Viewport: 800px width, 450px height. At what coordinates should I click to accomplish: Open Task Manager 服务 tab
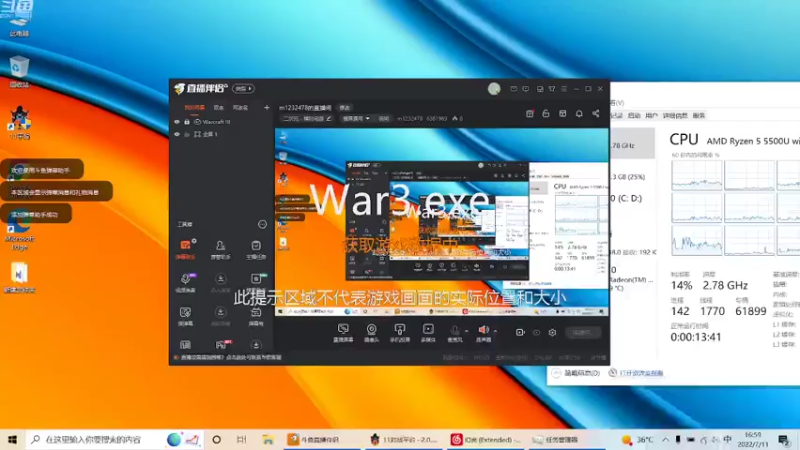click(699, 116)
